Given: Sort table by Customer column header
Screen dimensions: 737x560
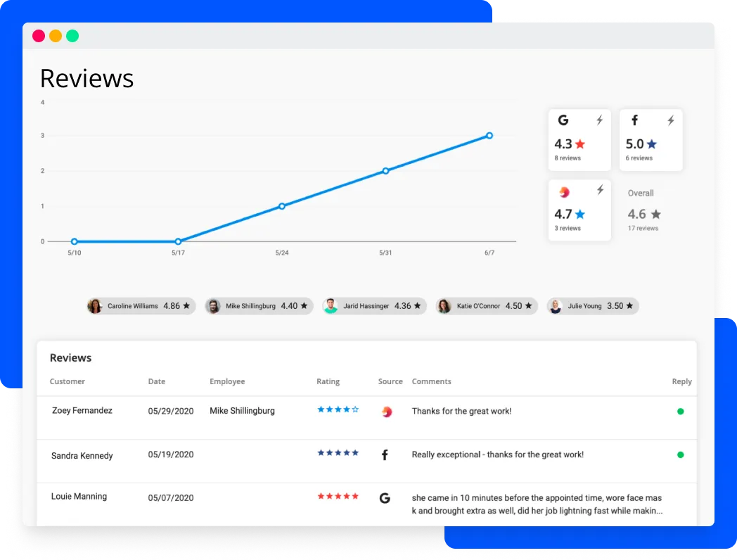Looking at the screenshot, I should [68, 381].
